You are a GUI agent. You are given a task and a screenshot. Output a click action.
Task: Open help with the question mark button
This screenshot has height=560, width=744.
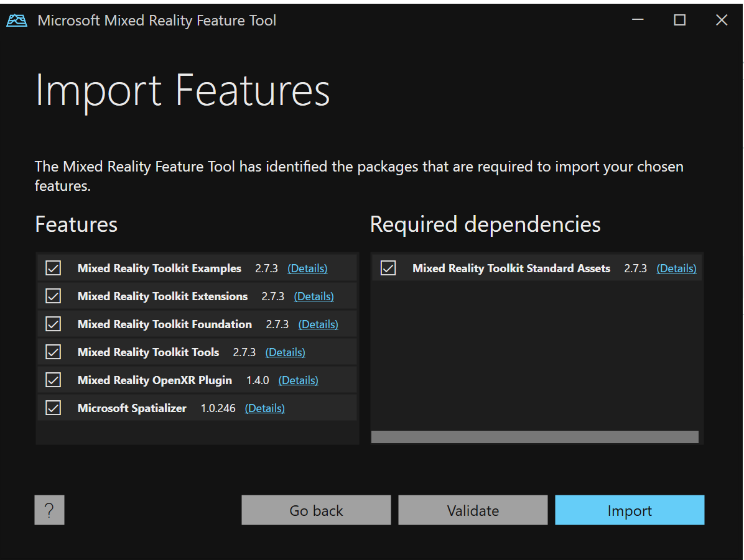click(49, 510)
